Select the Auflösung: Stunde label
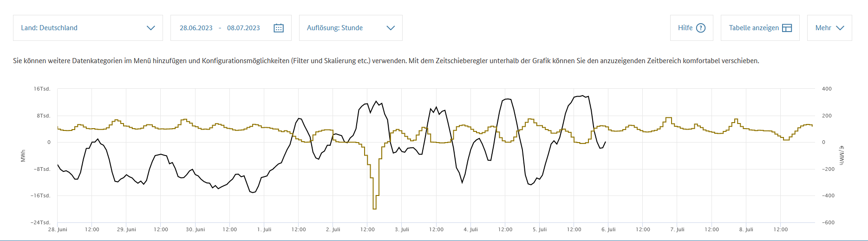 tap(335, 28)
